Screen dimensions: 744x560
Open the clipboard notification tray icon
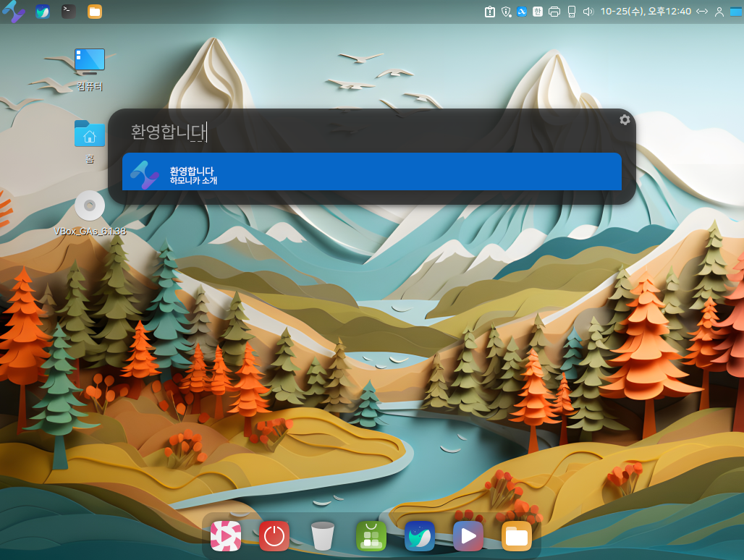(490, 12)
